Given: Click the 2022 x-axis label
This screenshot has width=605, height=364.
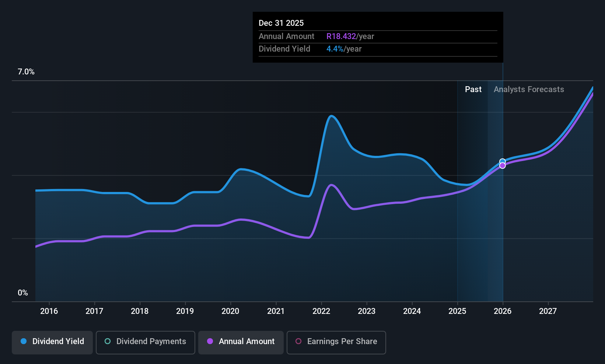Looking at the screenshot, I should 321,311.
